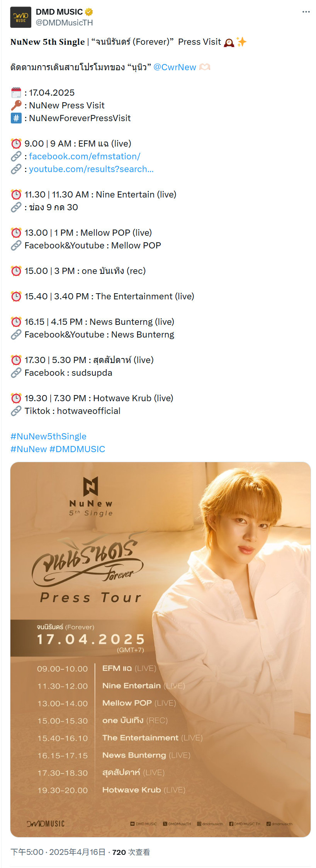Open the youtube.com/results?search link
Viewport: 316px width, 868px height.
(x=91, y=169)
